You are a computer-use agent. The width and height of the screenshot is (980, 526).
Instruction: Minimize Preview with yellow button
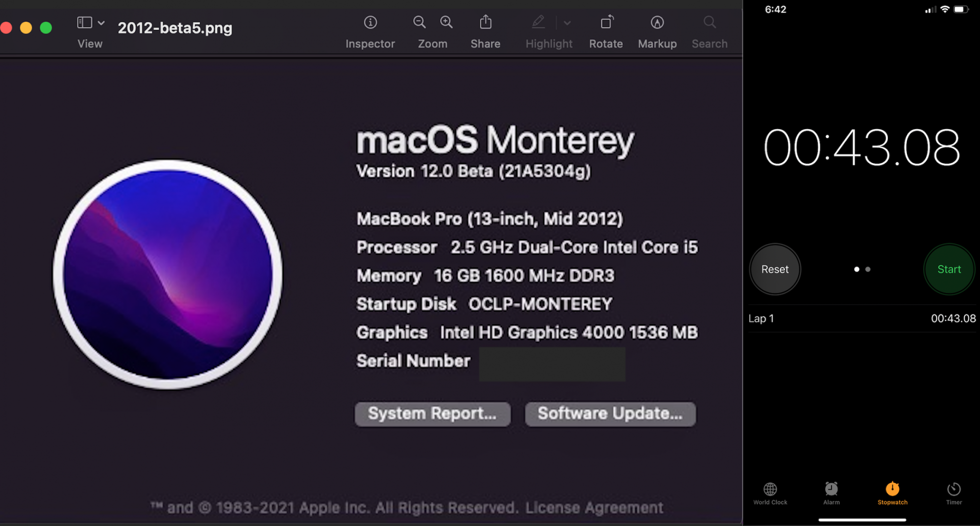[x=26, y=27]
